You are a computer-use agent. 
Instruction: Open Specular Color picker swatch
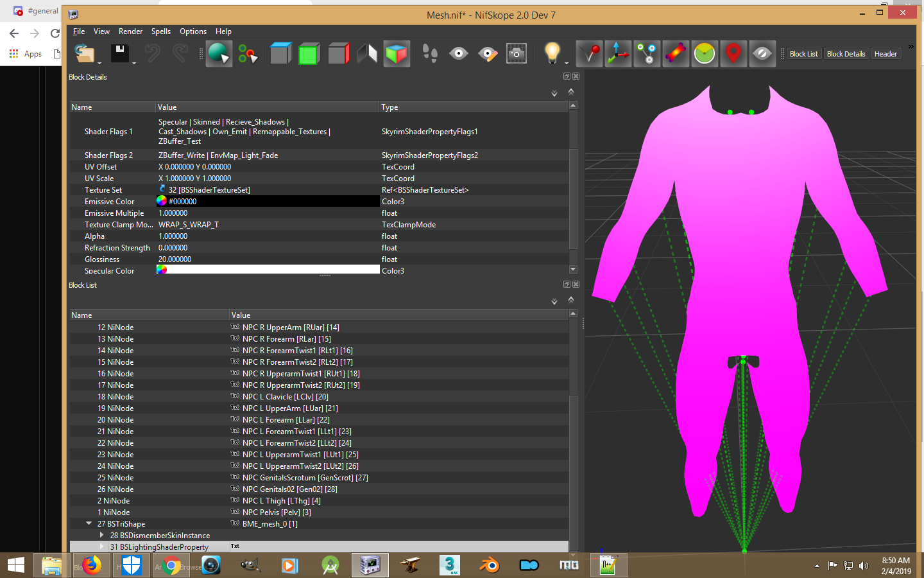point(162,270)
